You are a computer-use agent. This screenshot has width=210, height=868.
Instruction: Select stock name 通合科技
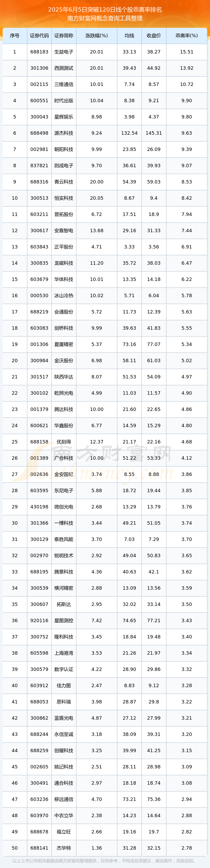[x=64, y=783]
